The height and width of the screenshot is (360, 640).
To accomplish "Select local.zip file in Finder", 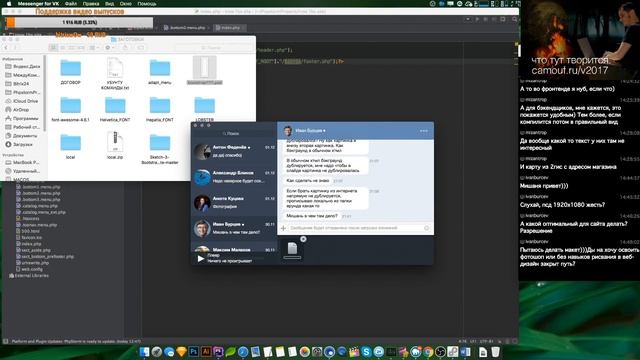I will (115, 145).
